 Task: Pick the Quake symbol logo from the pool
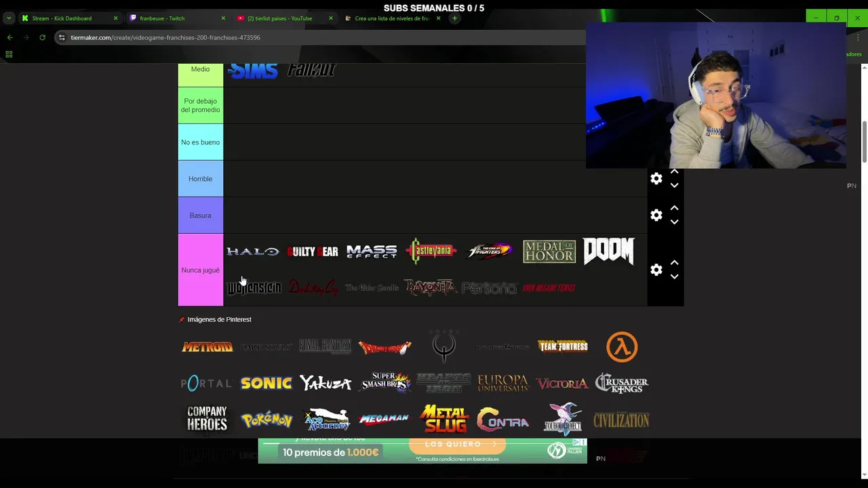(443, 347)
